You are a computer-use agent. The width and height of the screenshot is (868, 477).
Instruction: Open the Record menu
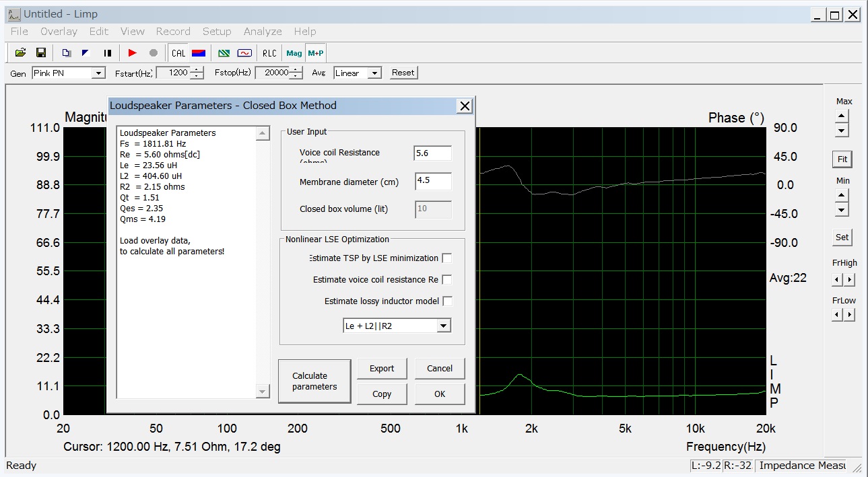[x=173, y=31]
